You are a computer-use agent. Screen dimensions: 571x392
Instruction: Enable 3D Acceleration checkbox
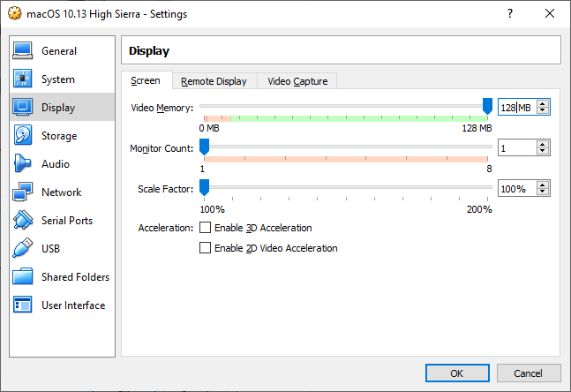pyautogui.click(x=206, y=228)
